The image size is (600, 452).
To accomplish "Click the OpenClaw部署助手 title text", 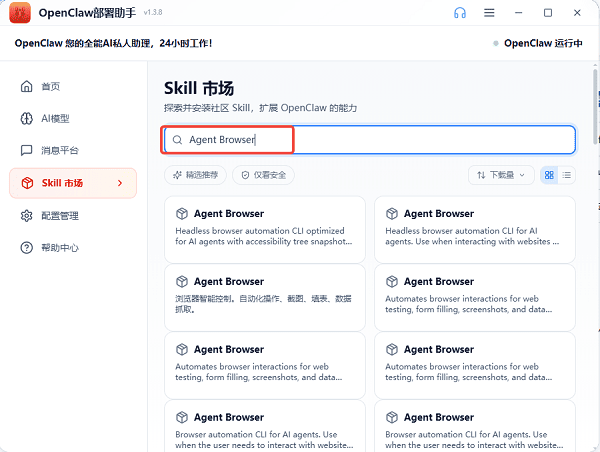I will pos(87,13).
